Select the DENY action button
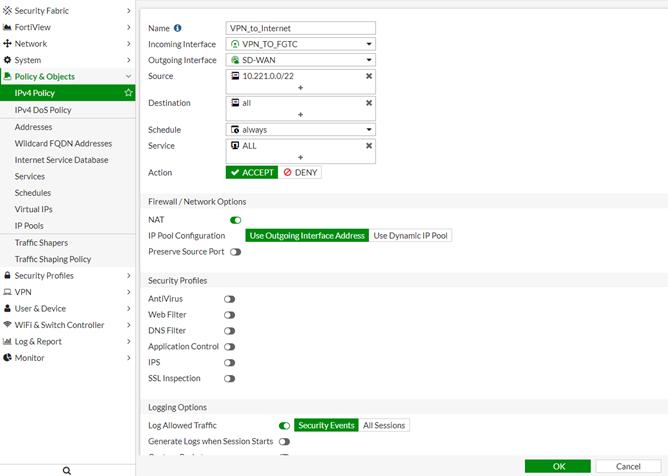668x476 pixels. (x=300, y=173)
